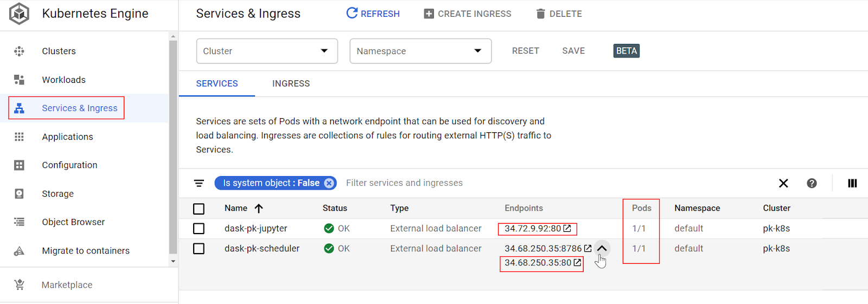868x304 pixels.
Task: Open endpoint 34.72.9.92:80 link
Action: coord(533,228)
